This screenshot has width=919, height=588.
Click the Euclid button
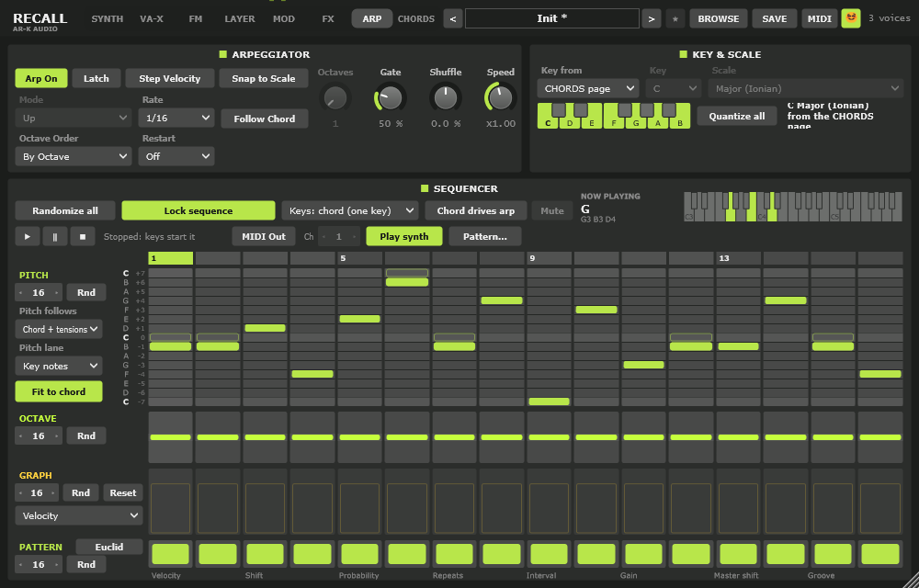109,547
